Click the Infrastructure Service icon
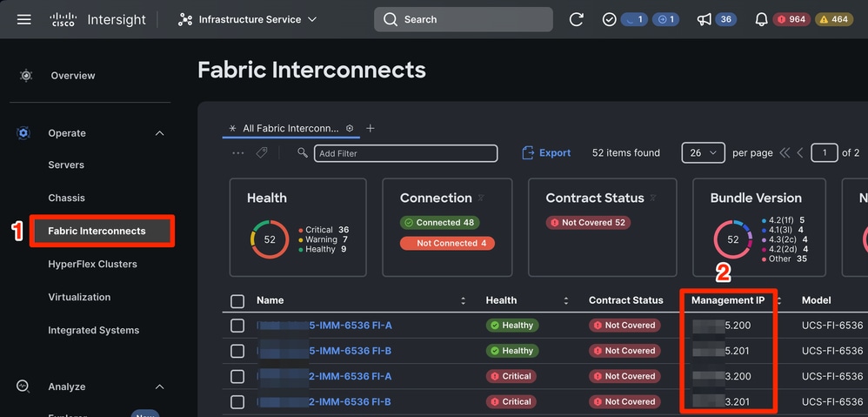Screen dimensions: 868x417 coord(185,19)
